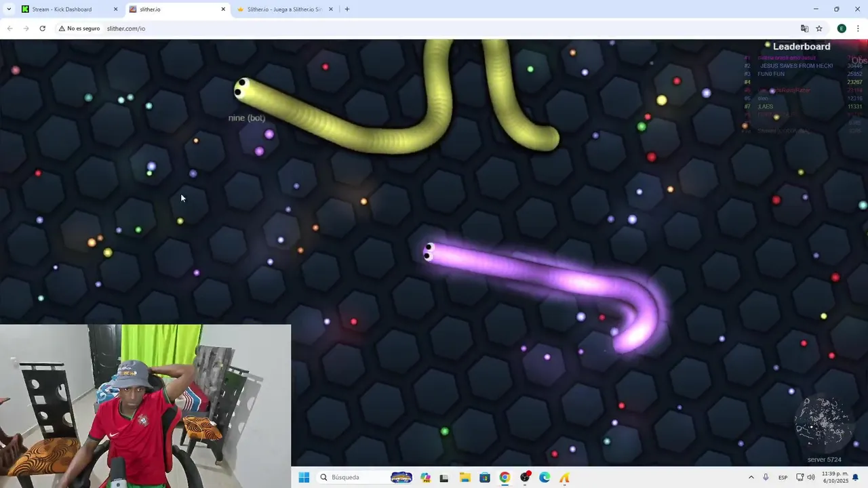Open the tab search dropdown arrow

9,9
